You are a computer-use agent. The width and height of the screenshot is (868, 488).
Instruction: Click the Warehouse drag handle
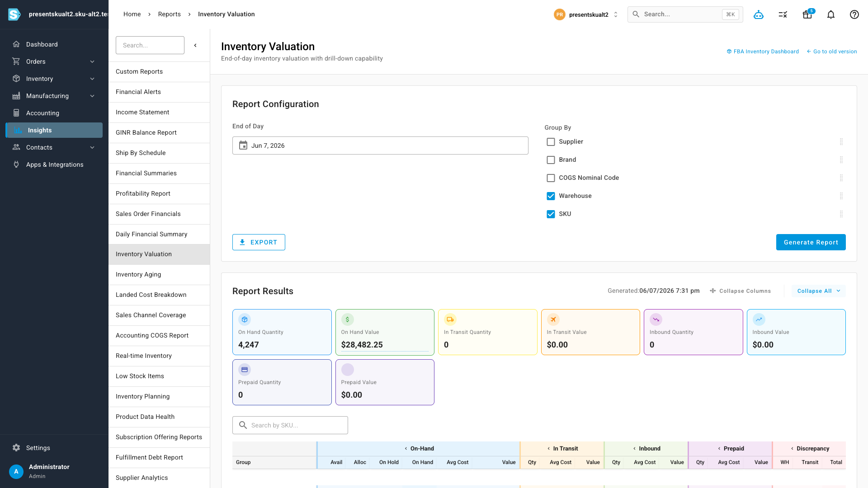(841, 196)
